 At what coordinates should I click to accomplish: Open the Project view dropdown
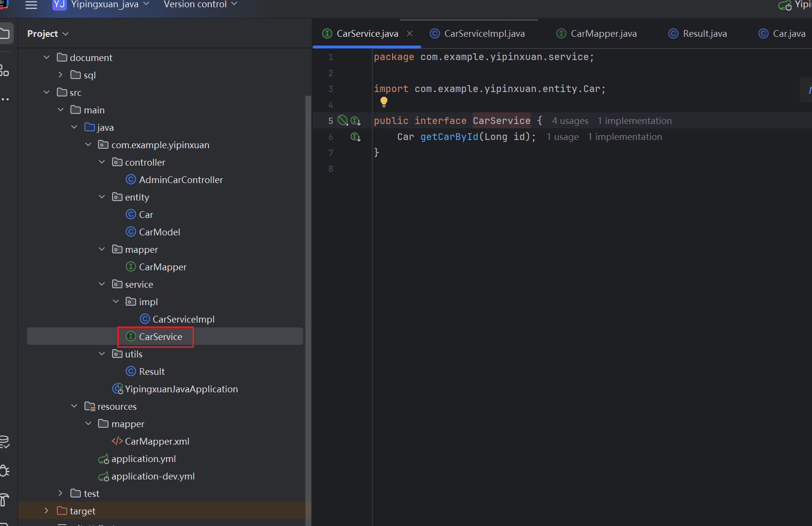click(48, 33)
